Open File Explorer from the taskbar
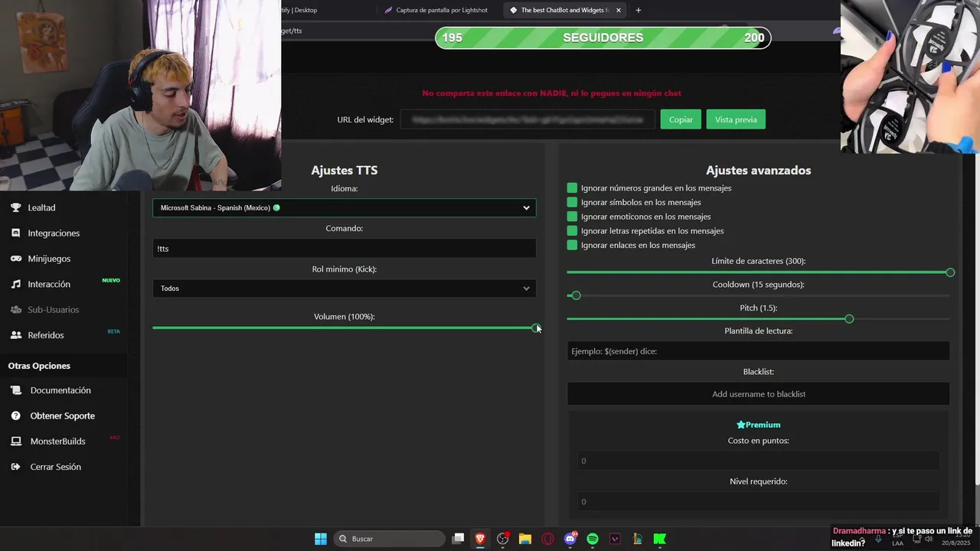This screenshot has width=980, height=551. tap(525, 539)
